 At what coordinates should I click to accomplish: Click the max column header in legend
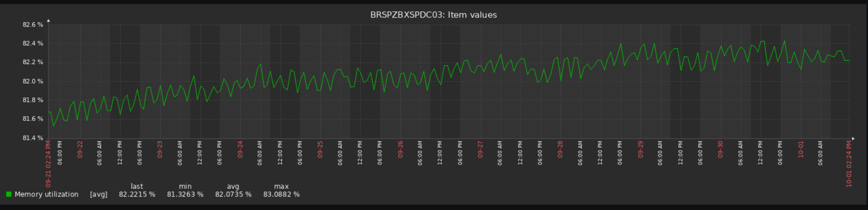click(x=281, y=186)
